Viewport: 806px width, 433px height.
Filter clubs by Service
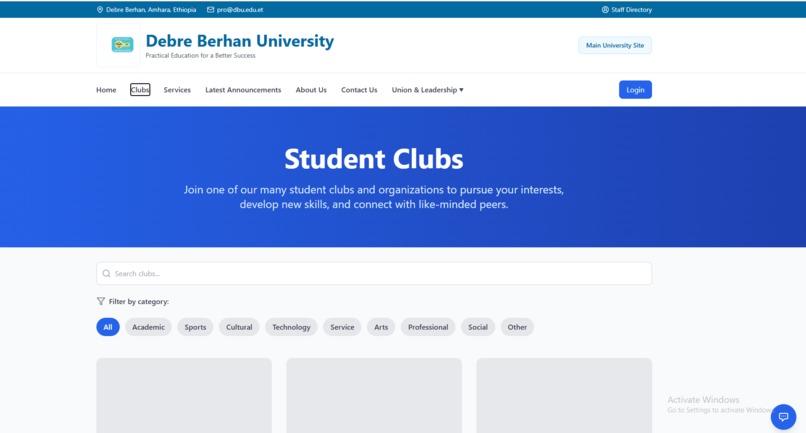pos(342,327)
